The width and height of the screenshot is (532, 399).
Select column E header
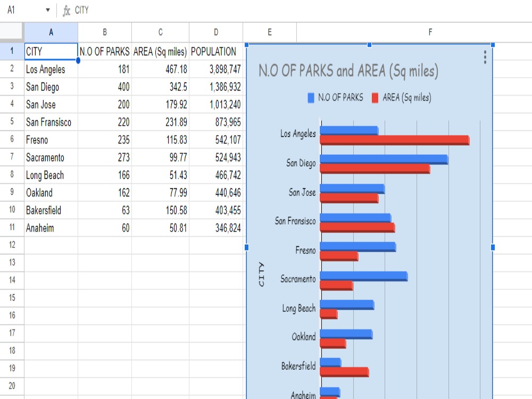click(270, 32)
